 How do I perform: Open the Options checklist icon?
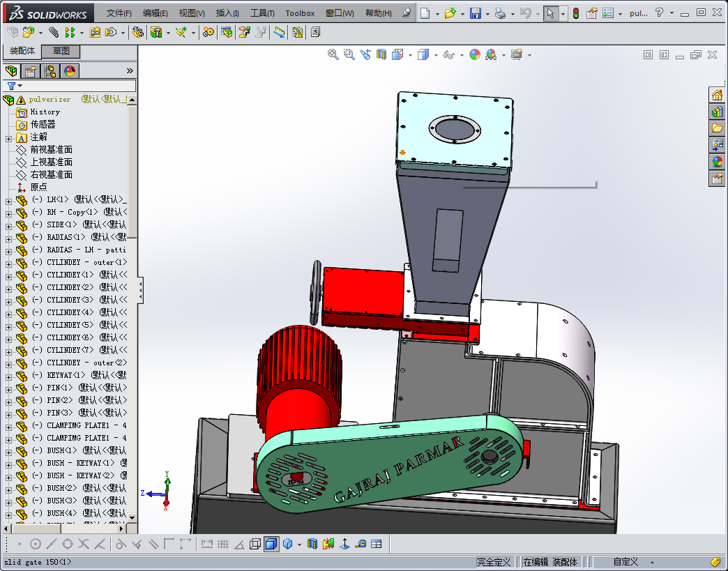[x=608, y=13]
